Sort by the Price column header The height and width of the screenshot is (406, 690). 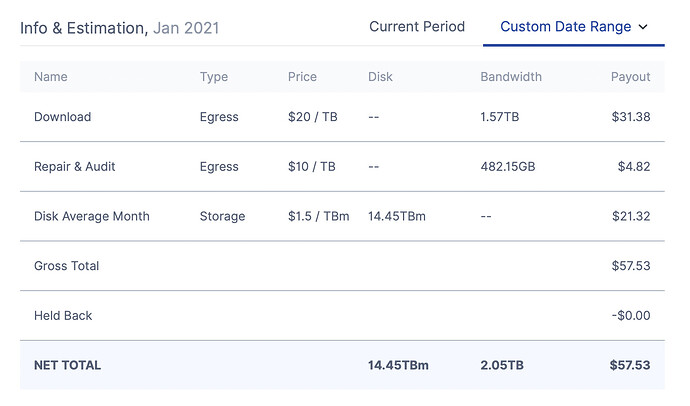(x=302, y=77)
